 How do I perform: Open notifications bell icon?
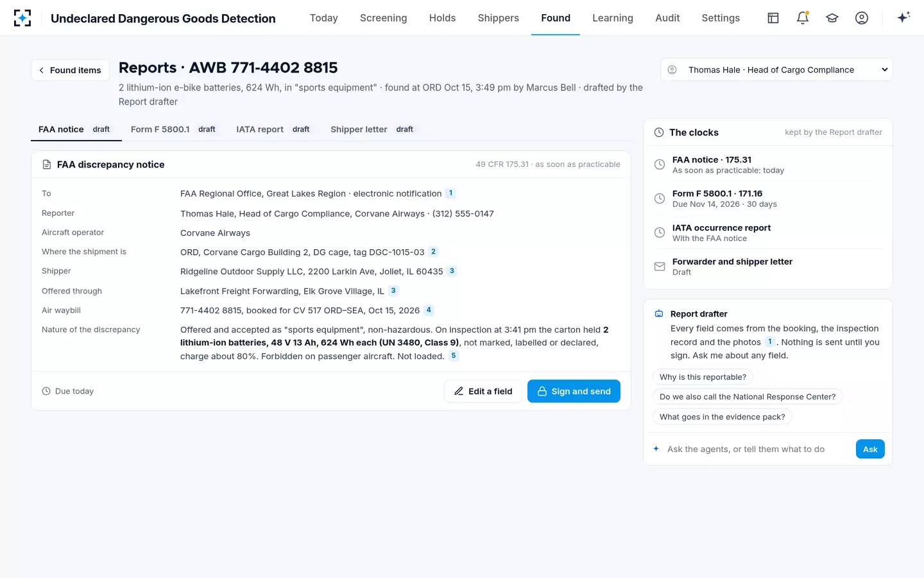(803, 18)
